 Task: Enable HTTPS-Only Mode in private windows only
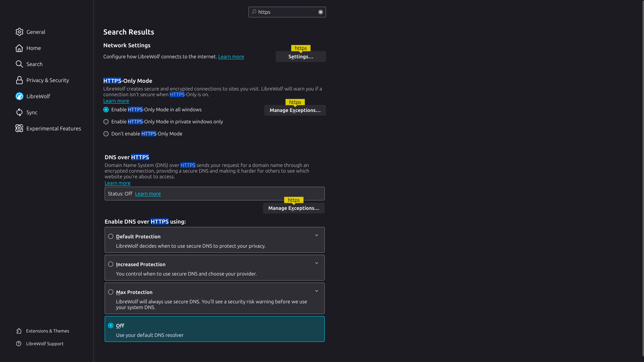click(x=106, y=122)
